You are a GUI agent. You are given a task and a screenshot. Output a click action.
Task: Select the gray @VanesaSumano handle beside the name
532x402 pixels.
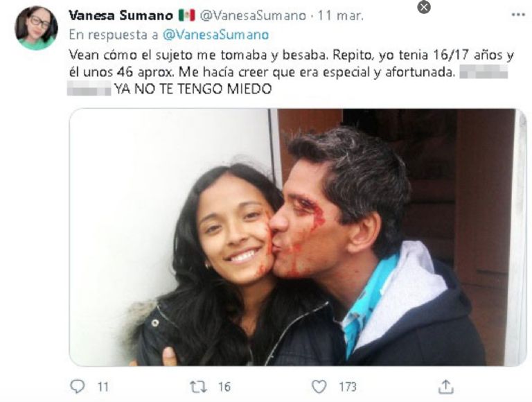(253, 16)
